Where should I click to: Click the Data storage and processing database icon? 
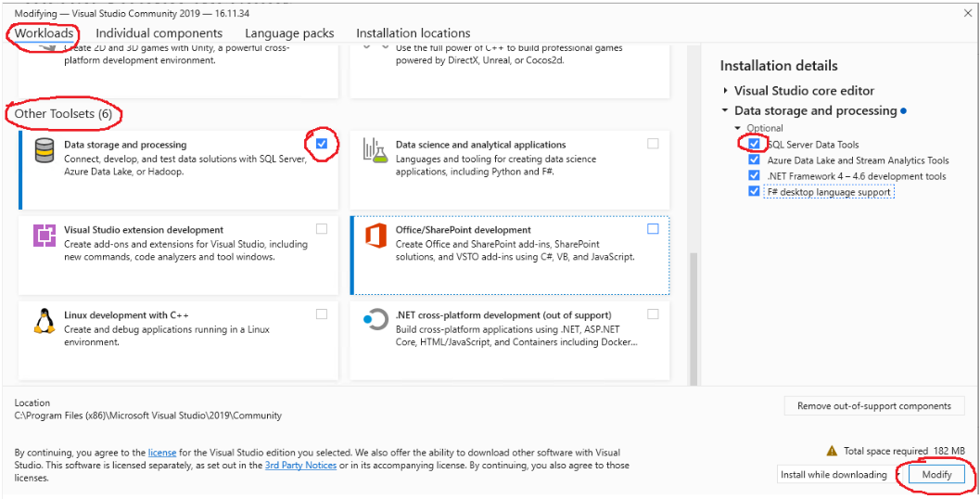pyautogui.click(x=45, y=150)
